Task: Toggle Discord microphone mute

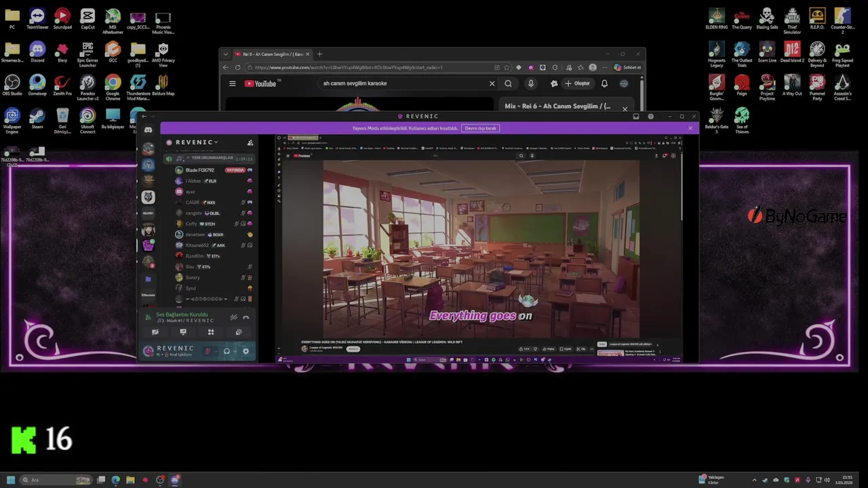Action: pyautogui.click(x=208, y=351)
